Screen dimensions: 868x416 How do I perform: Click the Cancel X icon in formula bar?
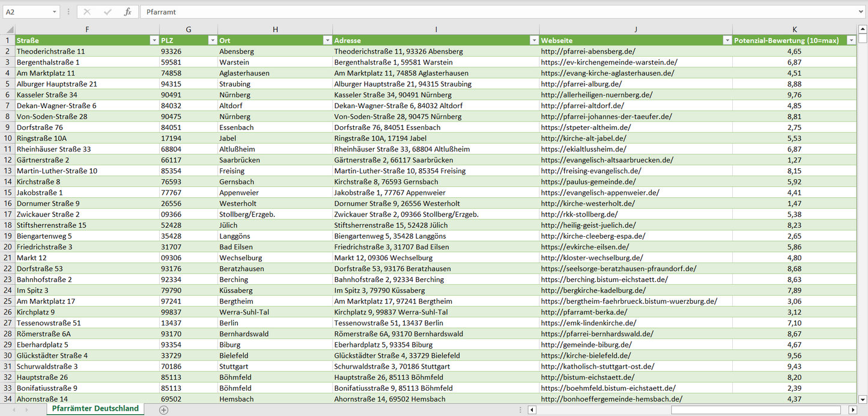pyautogui.click(x=87, y=12)
